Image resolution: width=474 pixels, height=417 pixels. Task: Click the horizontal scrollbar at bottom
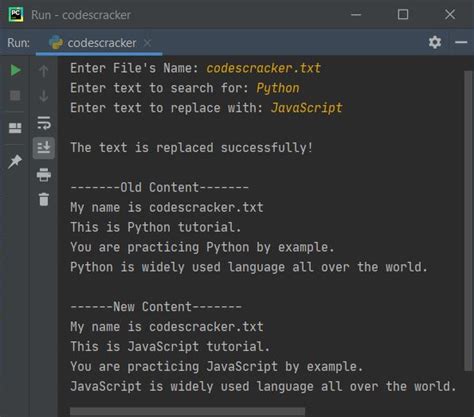coord(187,412)
